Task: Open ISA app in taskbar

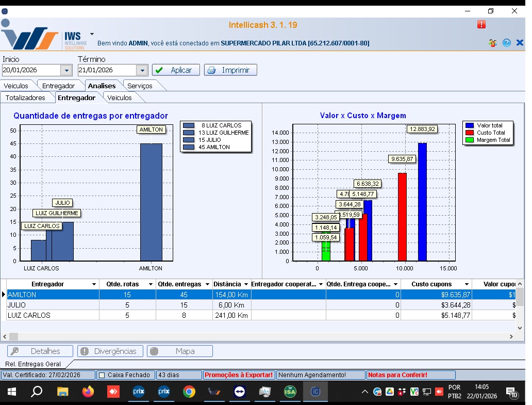Action: pyautogui.click(x=290, y=392)
